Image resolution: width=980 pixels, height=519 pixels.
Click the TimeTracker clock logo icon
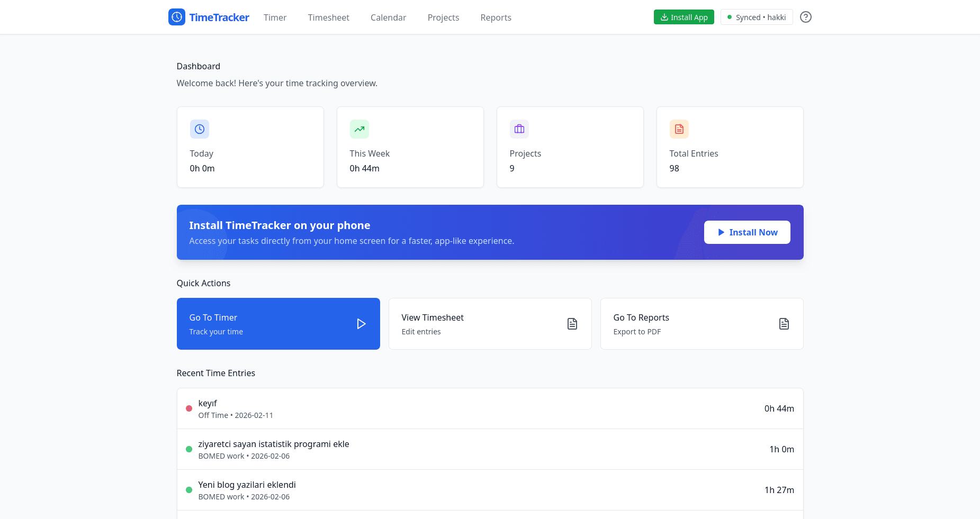(x=176, y=16)
